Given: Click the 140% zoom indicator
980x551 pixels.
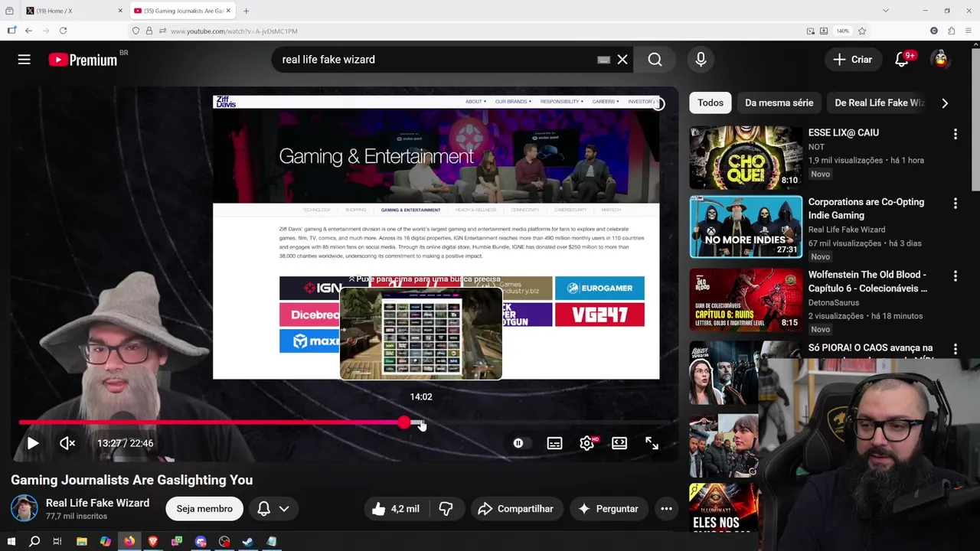Looking at the screenshot, I should click(x=842, y=31).
